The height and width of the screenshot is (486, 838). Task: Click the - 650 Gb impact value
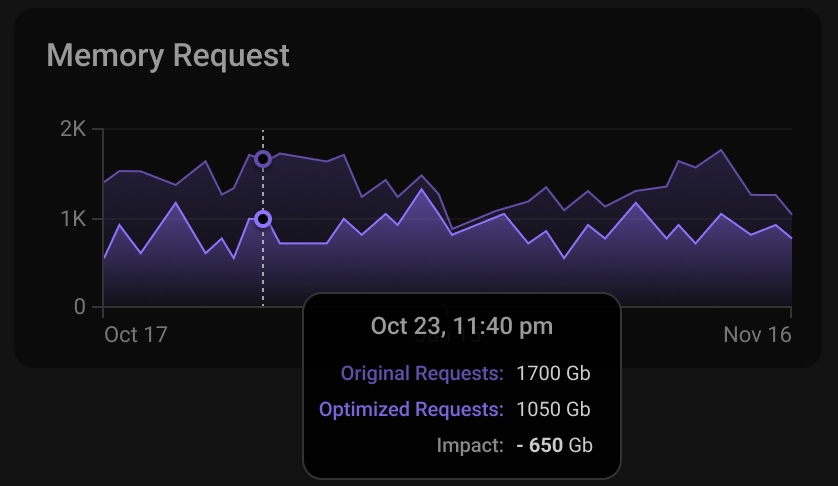pos(555,445)
